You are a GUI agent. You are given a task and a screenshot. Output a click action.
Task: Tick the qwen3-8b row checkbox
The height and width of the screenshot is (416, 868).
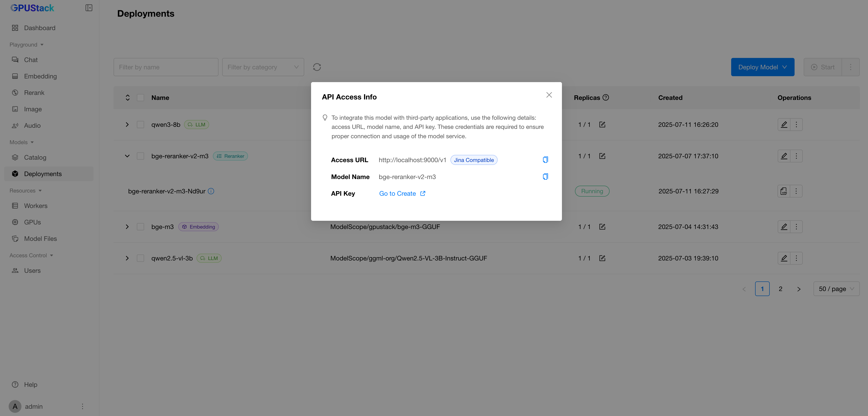pos(140,125)
